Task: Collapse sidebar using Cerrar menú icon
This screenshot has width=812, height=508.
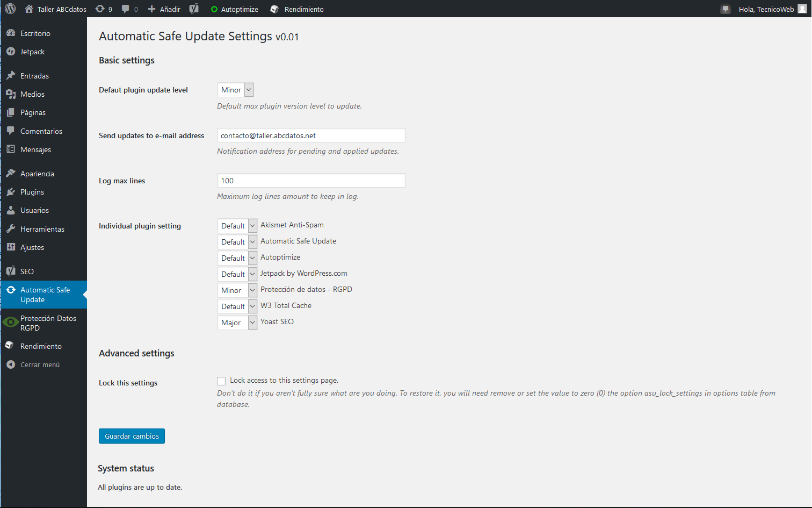Action: point(11,364)
